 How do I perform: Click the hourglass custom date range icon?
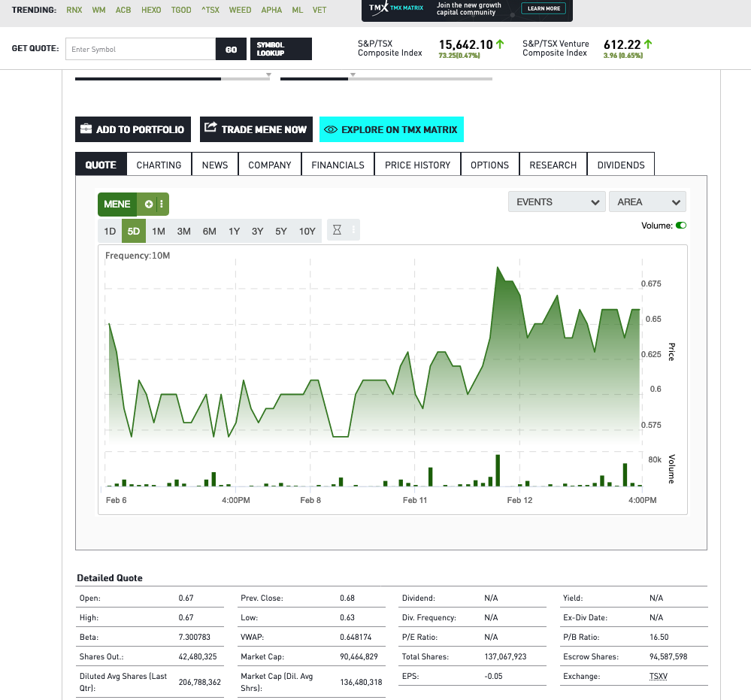click(x=337, y=231)
